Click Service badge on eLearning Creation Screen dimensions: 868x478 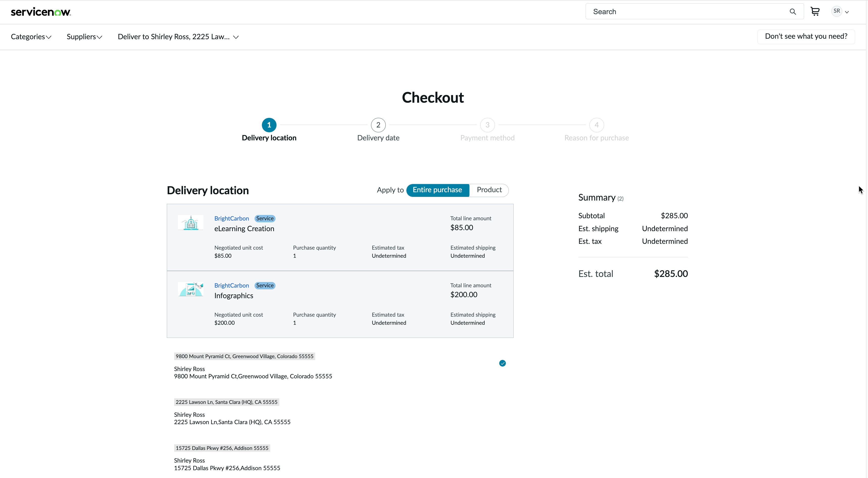[x=265, y=219]
